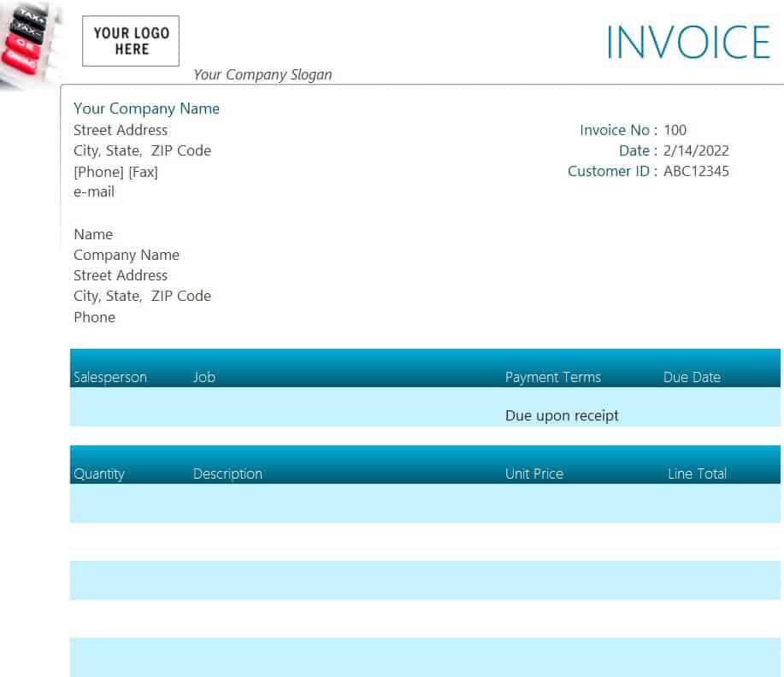Click the Job column header
Viewport: 784px width, 677px height.
tap(204, 377)
